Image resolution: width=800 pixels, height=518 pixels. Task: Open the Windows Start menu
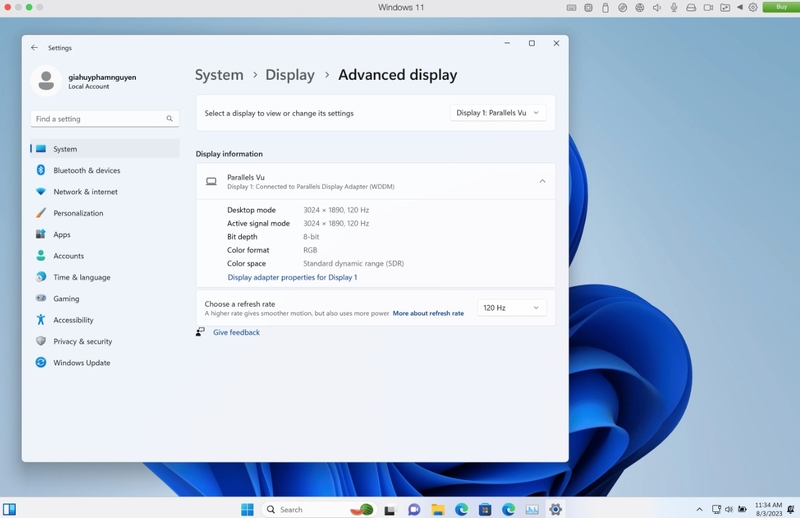tap(247, 509)
